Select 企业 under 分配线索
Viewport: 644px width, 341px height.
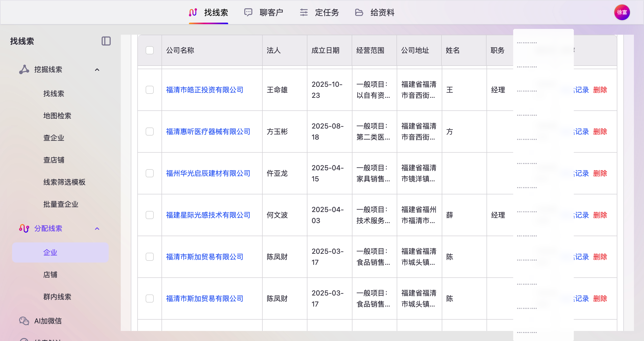(x=60, y=252)
